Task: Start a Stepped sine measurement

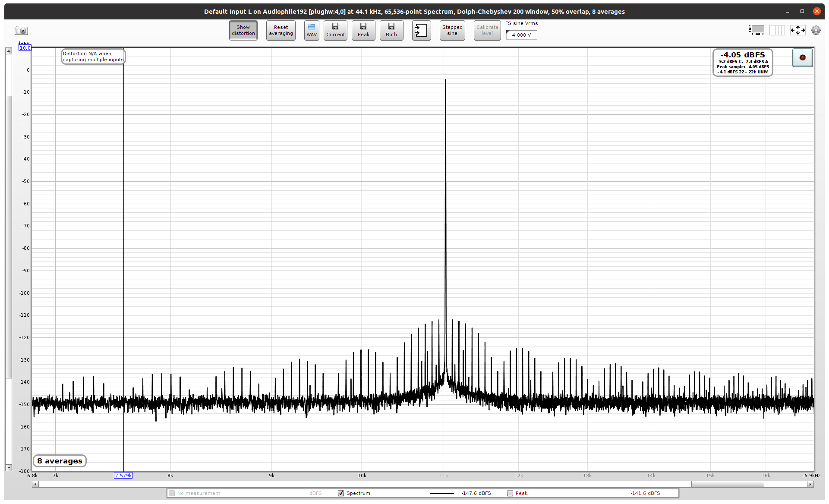Action: pyautogui.click(x=452, y=30)
